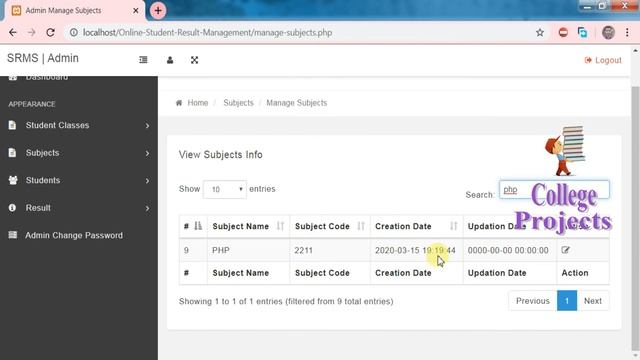Click Subjects breadcrumb link
Screen dimensions: 640x360
pyautogui.click(x=238, y=103)
